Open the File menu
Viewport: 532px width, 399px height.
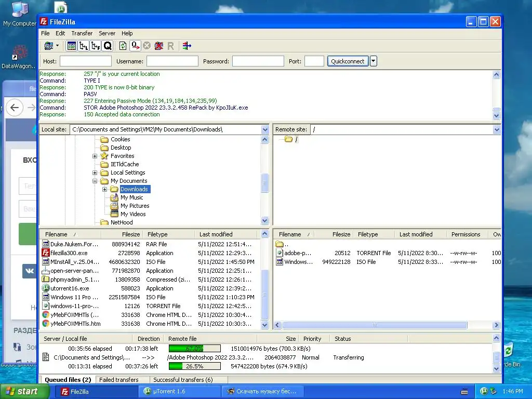(45, 33)
